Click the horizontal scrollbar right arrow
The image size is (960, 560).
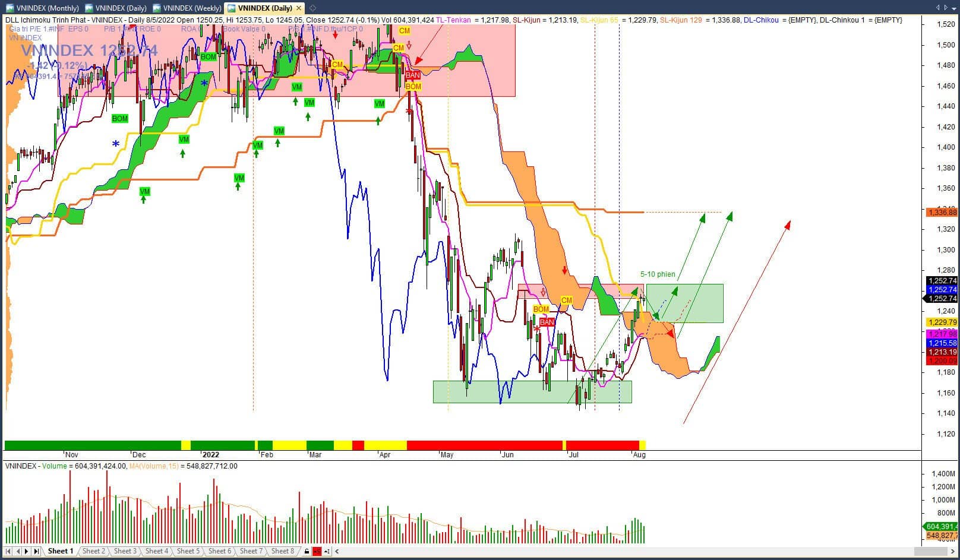[952, 552]
